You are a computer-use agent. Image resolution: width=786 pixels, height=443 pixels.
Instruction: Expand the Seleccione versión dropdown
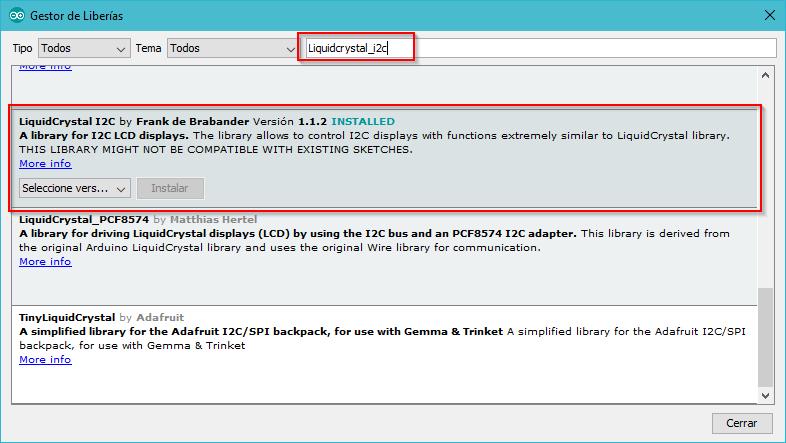pos(75,188)
